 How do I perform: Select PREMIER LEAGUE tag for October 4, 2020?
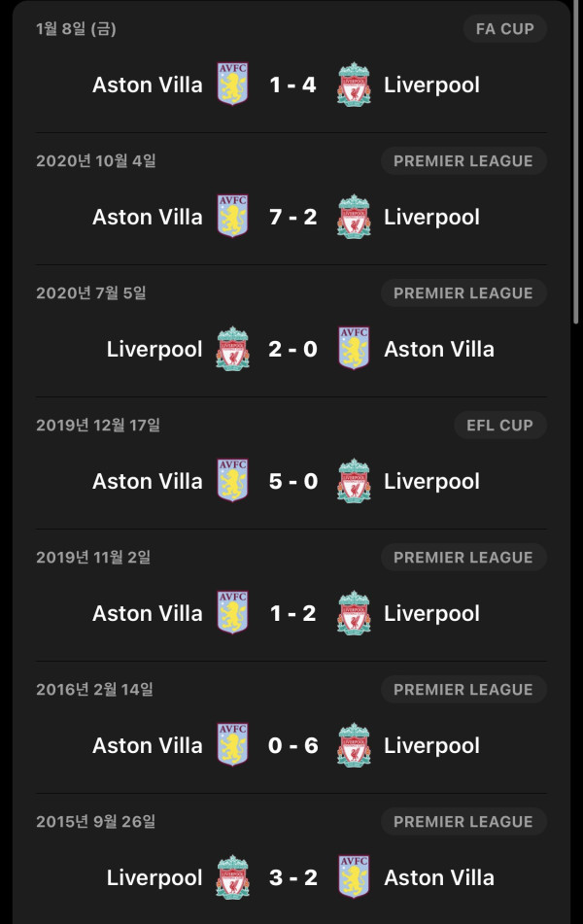[x=463, y=161]
